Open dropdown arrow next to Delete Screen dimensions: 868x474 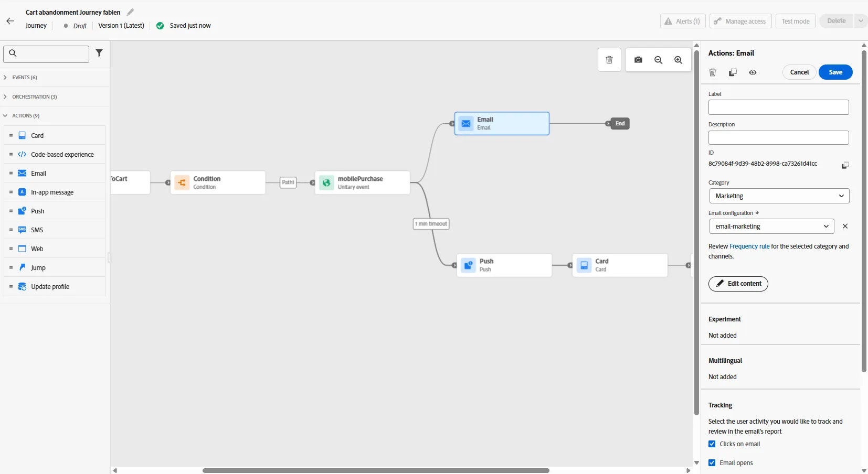coord(861,21)
